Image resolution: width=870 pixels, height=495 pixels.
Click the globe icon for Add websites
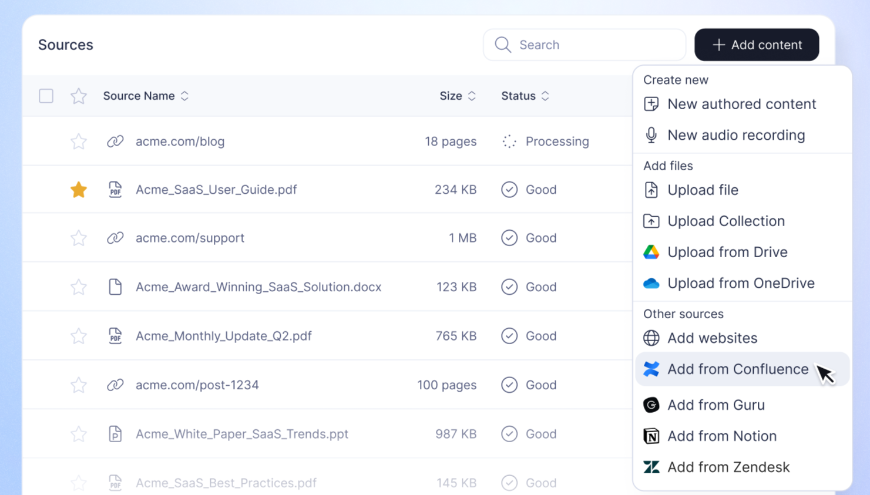(x=651, y=338)
